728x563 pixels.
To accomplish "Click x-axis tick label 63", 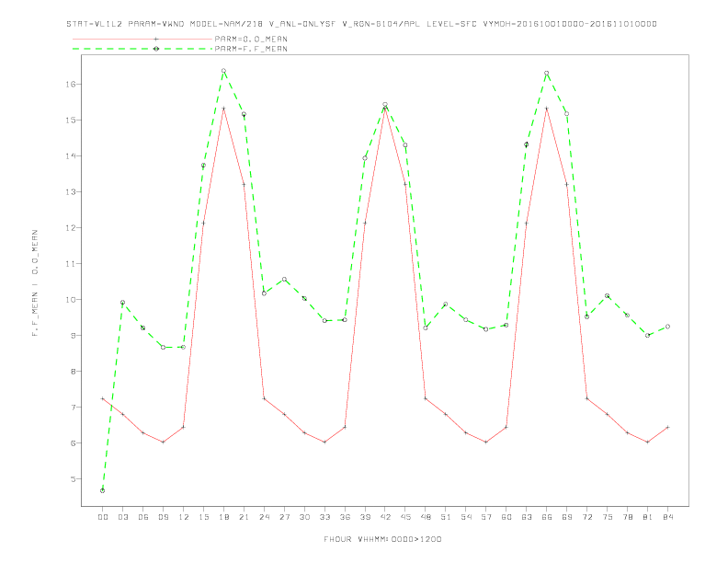I will click(527, 517).
